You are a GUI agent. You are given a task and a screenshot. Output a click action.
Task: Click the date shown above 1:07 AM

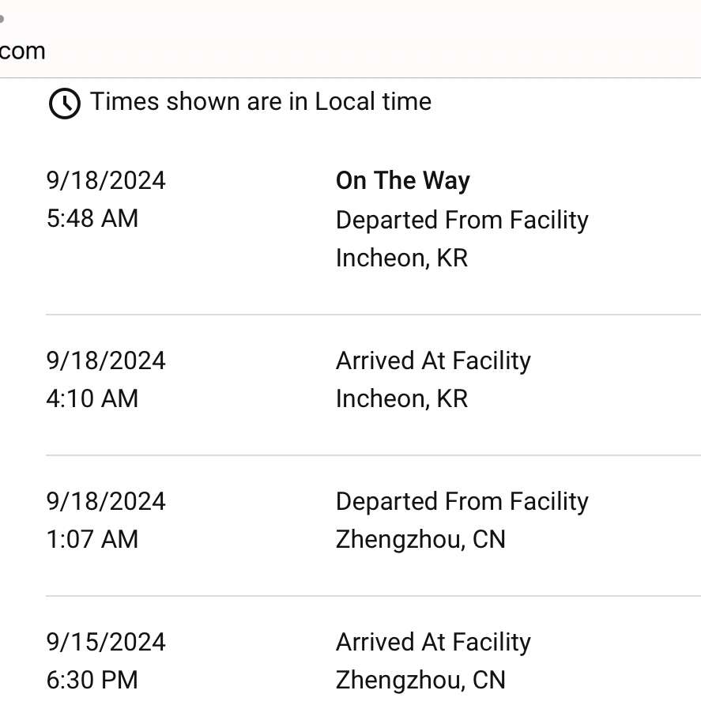tap(106, 502)
